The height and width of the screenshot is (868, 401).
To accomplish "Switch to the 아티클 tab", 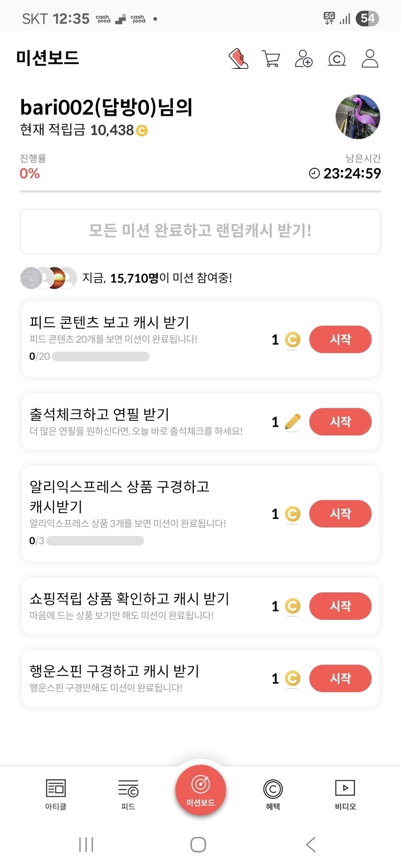I will 56,794.
